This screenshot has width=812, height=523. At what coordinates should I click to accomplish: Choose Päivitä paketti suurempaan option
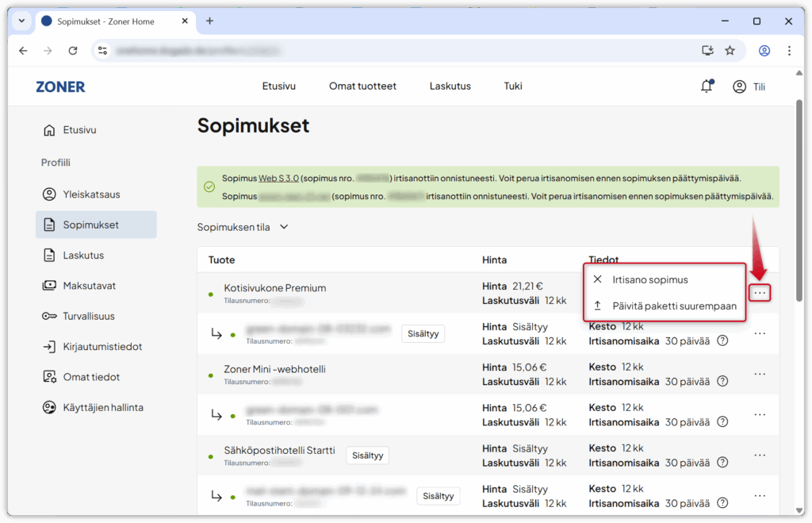(x=674, y=306)
